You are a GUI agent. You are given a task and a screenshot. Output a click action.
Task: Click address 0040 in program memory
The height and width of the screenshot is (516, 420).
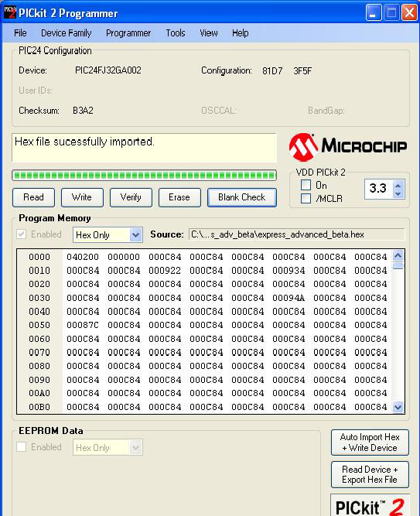[39, 311]
